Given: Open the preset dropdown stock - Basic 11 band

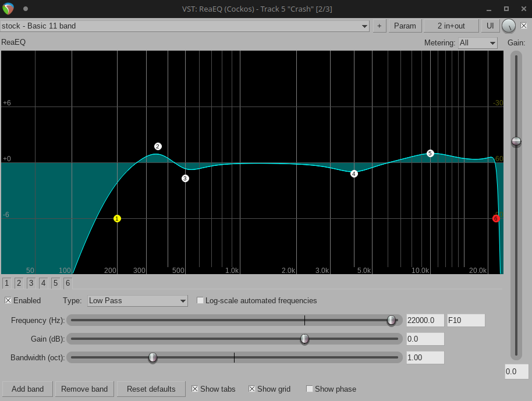Looking at the screenshot, I should coord(185,26).
